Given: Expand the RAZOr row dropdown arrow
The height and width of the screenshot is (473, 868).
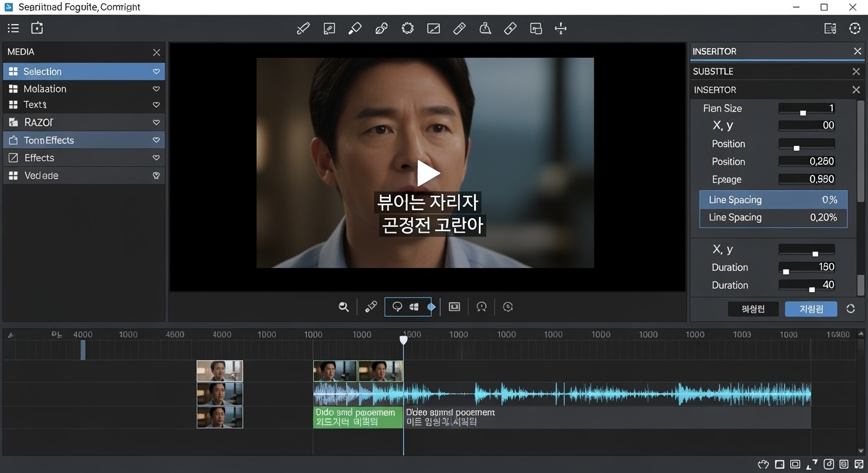Looking at the screenshot, I should point(157,123).
